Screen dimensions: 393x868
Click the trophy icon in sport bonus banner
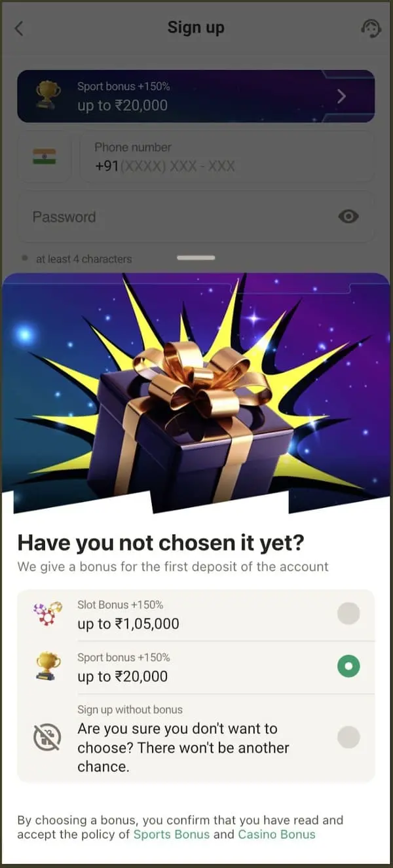tap(47, 96)
